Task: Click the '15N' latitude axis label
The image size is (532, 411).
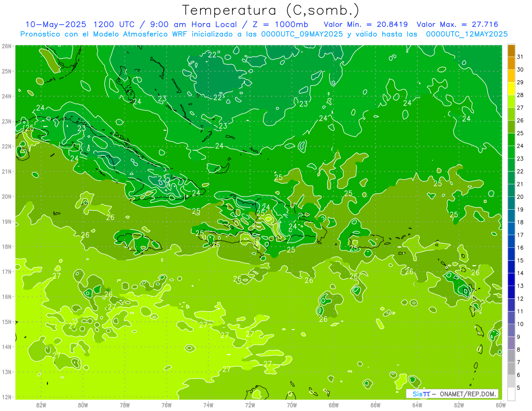Action: click(x=7, y=321)
